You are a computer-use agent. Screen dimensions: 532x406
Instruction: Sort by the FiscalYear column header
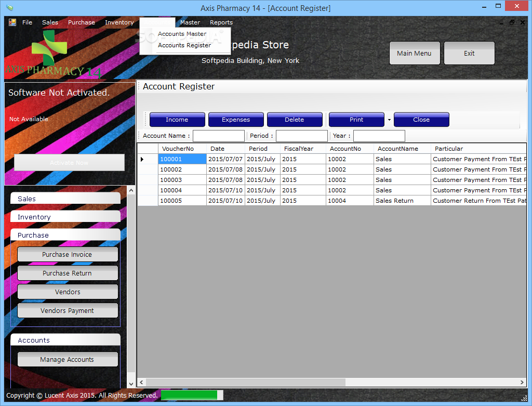pos(303,149)
